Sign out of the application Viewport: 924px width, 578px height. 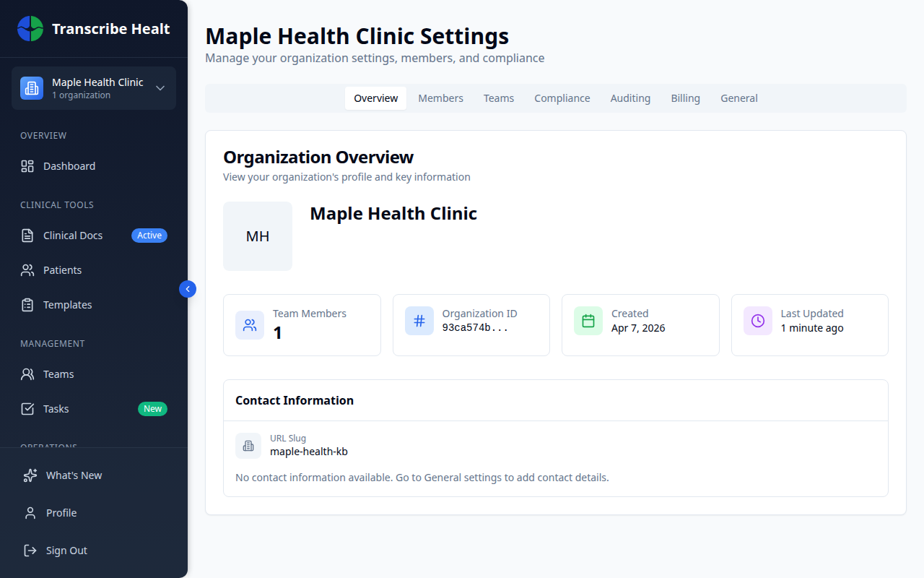[x=65, y=550]
